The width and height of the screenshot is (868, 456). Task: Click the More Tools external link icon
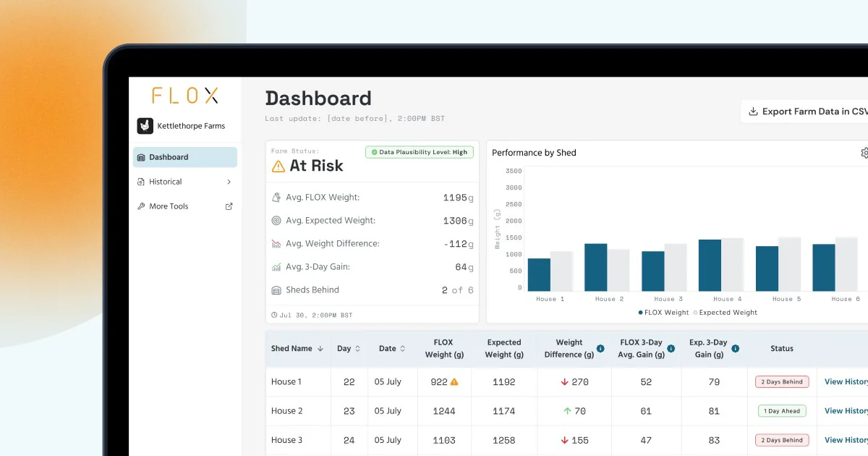click(x=229, y=206)
